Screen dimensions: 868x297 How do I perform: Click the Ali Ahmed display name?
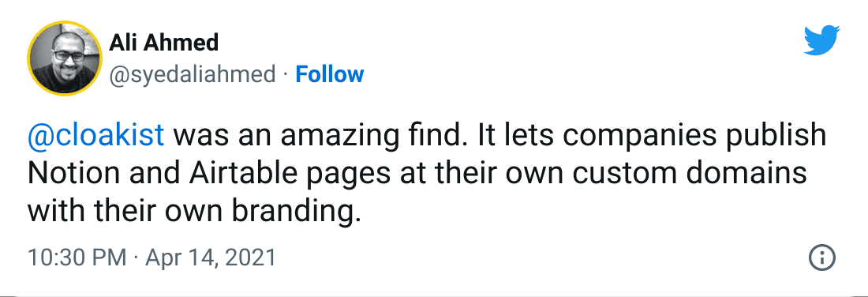click(164, 42)
